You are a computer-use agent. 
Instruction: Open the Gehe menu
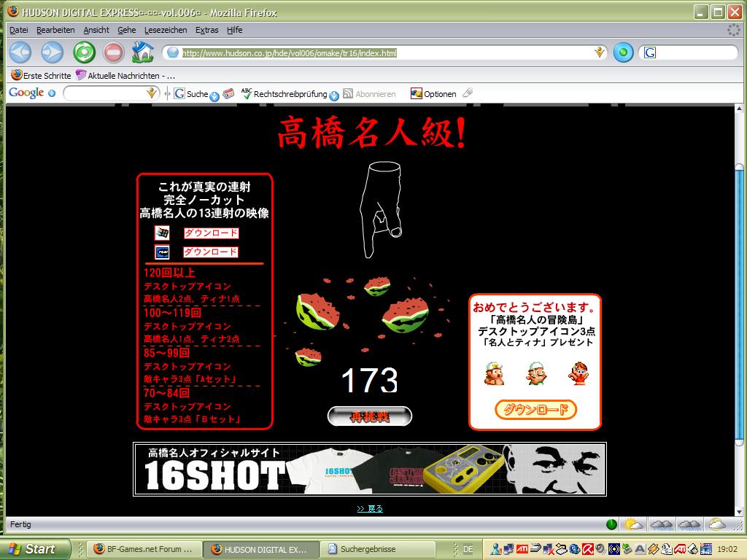coord(127,30)
